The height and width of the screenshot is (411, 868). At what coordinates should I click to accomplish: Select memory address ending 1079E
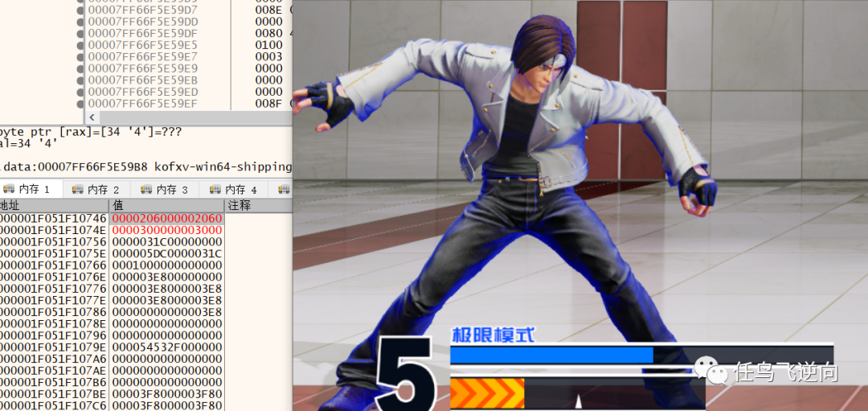click(x=54, y=347)
